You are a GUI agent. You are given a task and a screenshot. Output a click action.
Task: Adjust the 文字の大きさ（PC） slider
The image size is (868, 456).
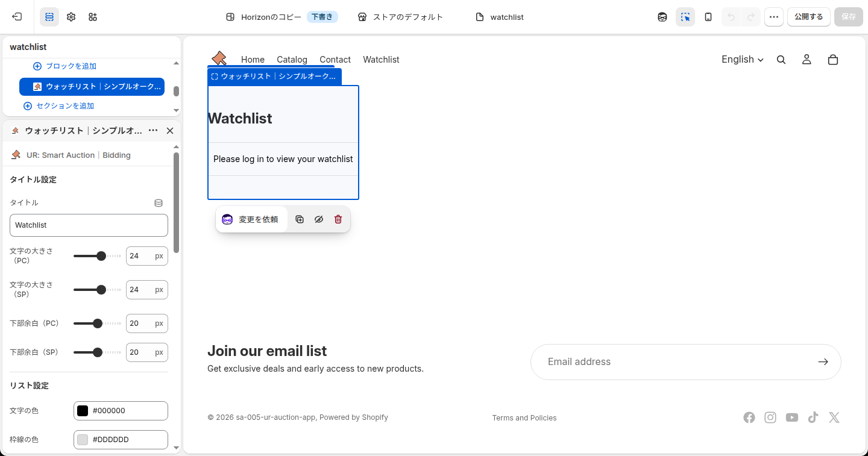pos(97,256)
